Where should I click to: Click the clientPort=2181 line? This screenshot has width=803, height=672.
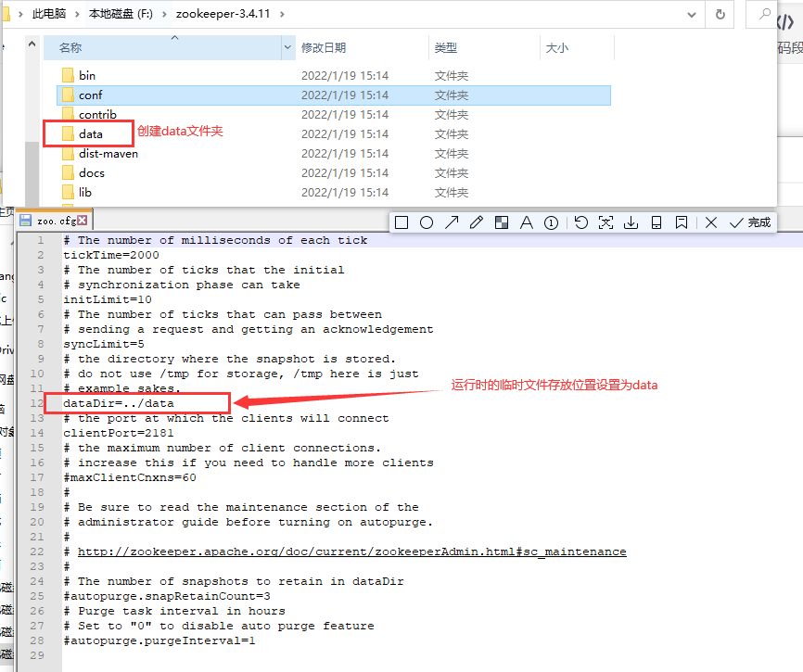pos(119,433)
